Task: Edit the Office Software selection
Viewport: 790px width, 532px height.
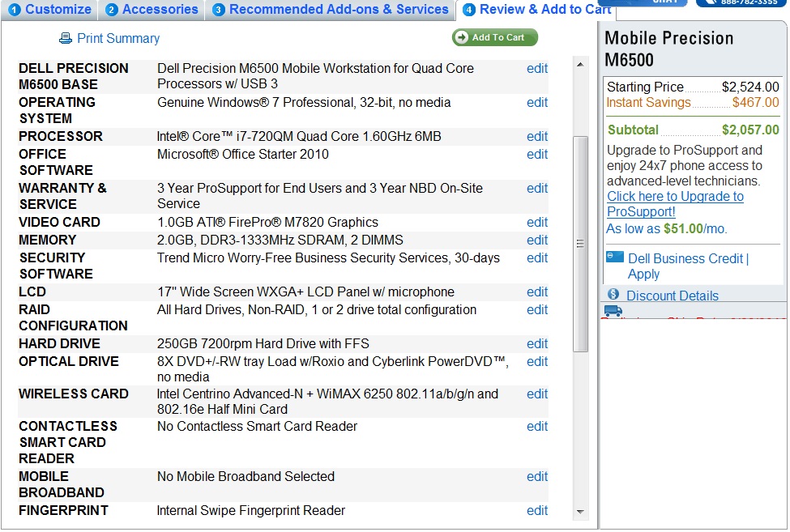Action: [x=537, y=155]
